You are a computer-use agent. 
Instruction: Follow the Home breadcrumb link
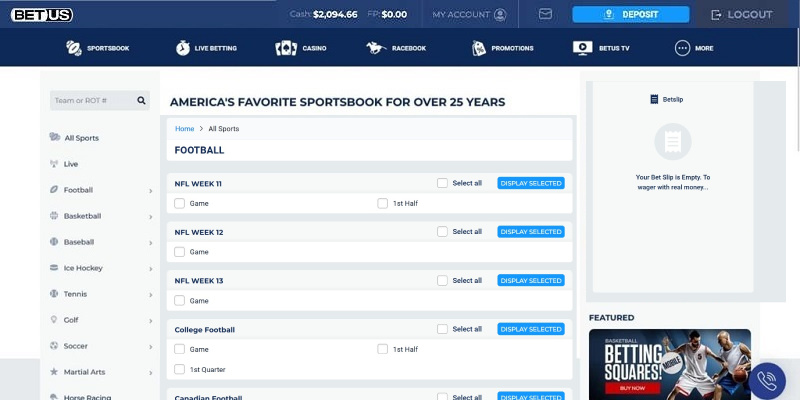pyautogui.click(x=185, y=129)
